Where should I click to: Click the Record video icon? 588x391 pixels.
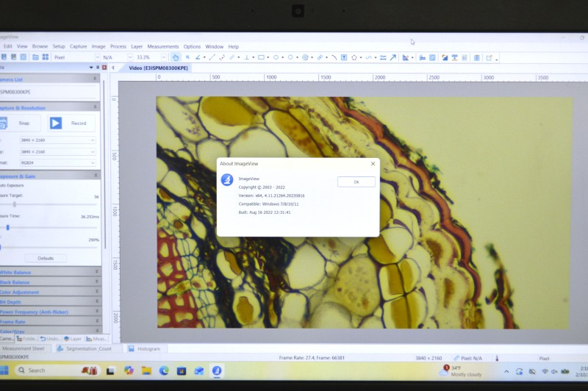(56, 123)
